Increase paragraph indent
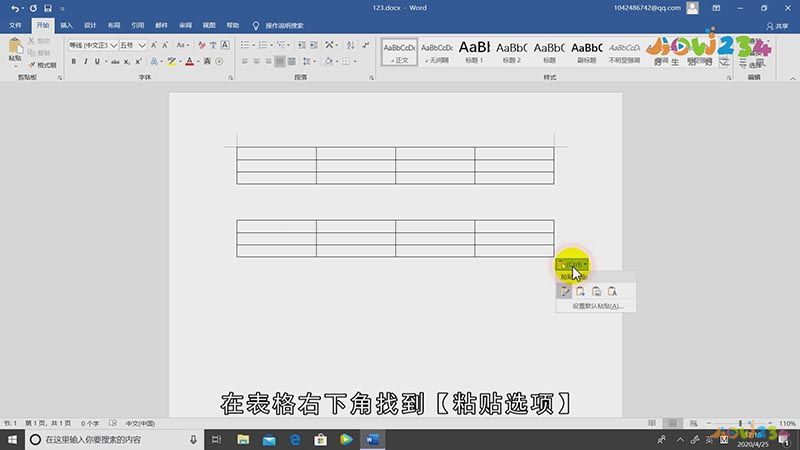 (314, 45)
